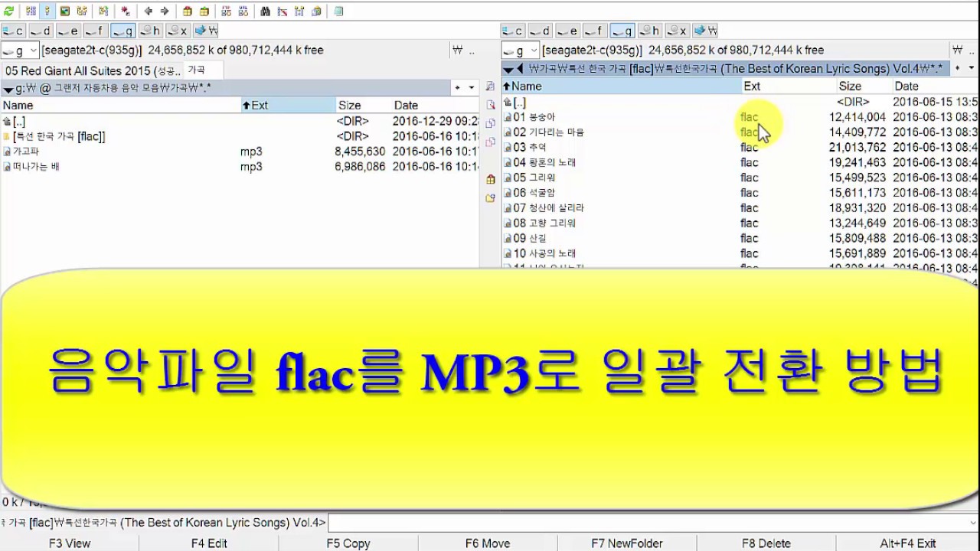Select '04 황혼의 노래' flac file in right panel
Screen dimensions: 980x551
click(740, 162)
